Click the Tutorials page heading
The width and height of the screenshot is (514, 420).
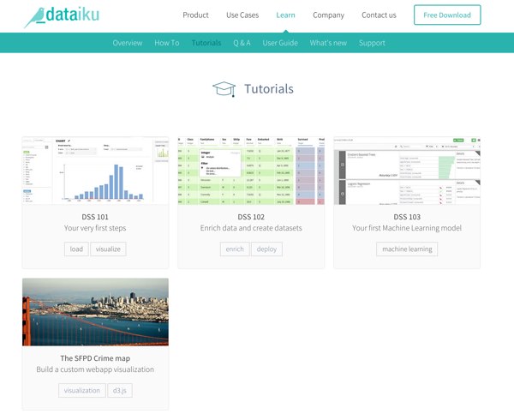coord(269,89)
